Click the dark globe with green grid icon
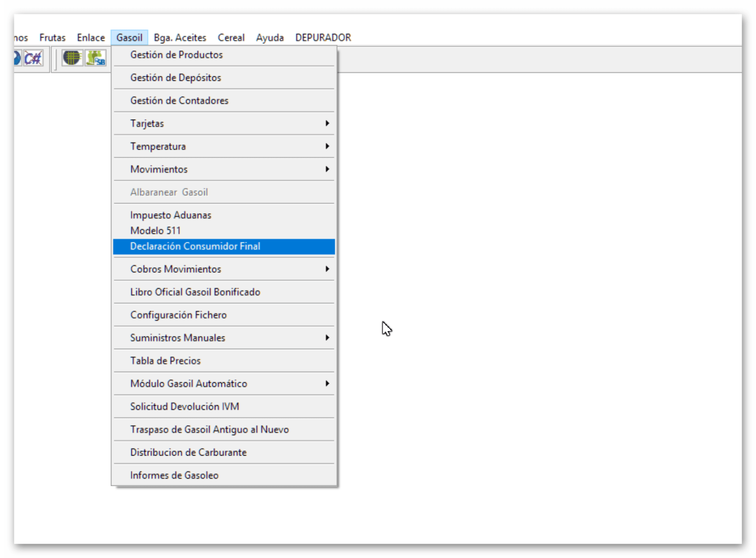Screen dimensions: 756x558 click(72, 58)
